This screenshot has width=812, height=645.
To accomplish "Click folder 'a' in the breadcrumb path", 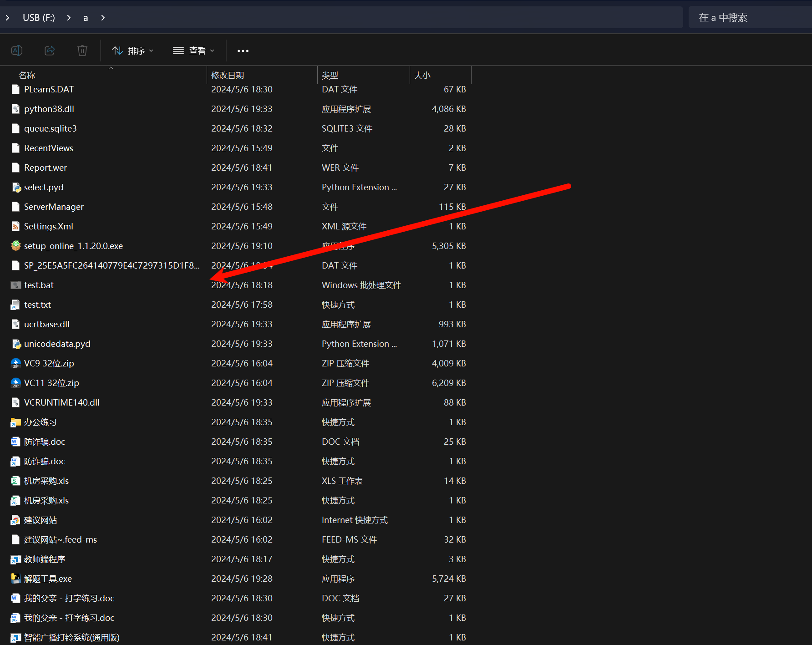I will pyautogui.click(x=86, y=18).
